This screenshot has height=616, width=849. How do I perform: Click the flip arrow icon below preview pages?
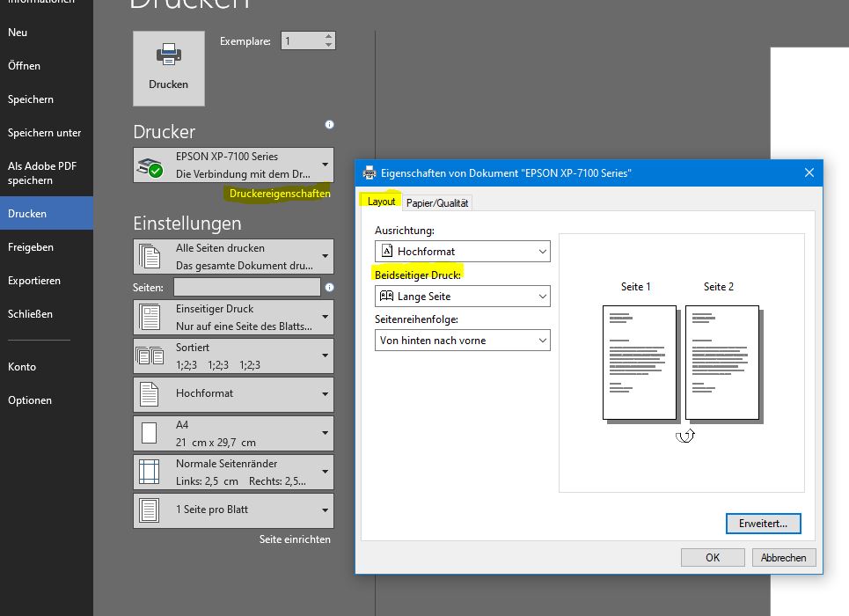[685, 436]
